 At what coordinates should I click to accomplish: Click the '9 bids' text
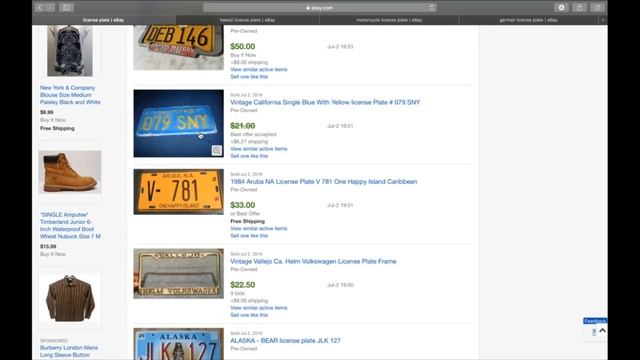tap(238, 293)
